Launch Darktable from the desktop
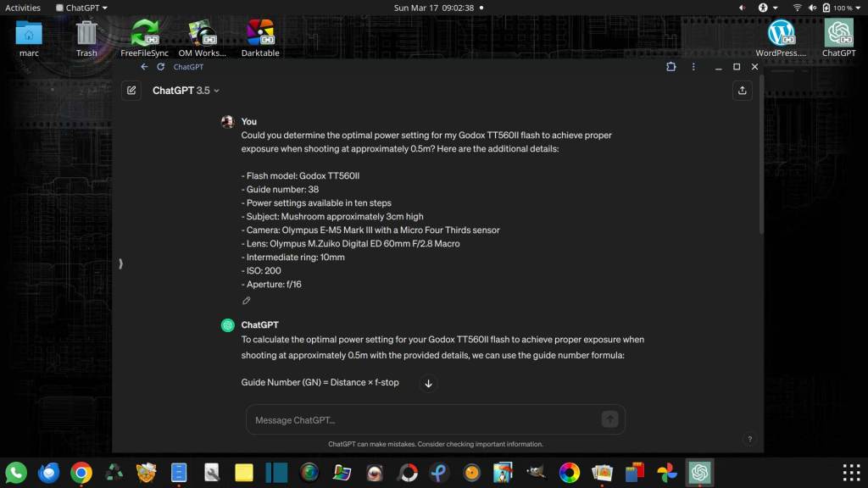The image size is (868, 488). point(260,39)
